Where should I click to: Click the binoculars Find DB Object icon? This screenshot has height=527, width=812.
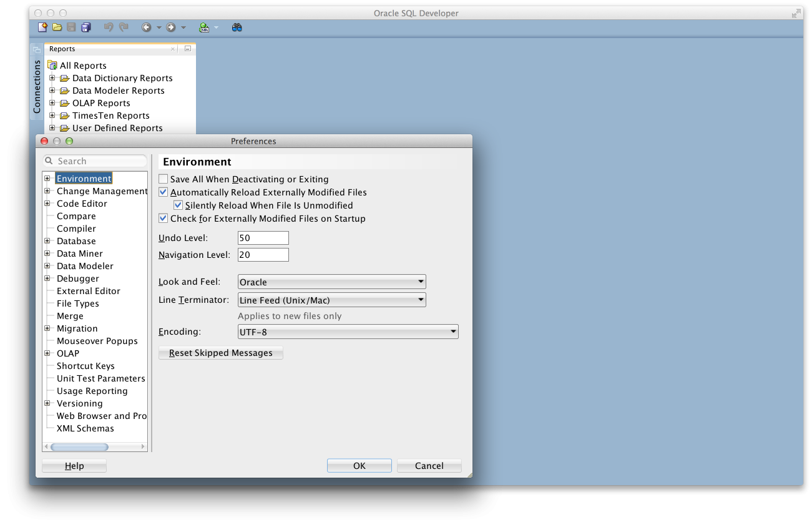[x=237, y=27]
